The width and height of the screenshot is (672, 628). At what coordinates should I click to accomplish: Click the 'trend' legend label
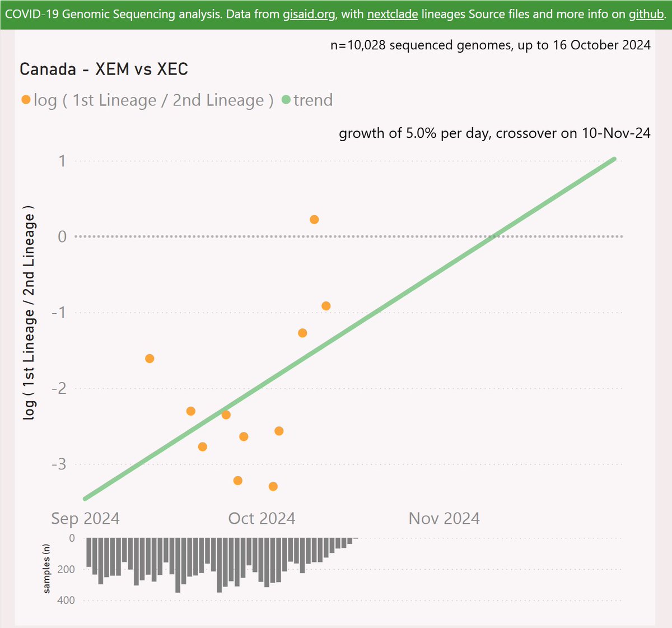tap(313, 100)
